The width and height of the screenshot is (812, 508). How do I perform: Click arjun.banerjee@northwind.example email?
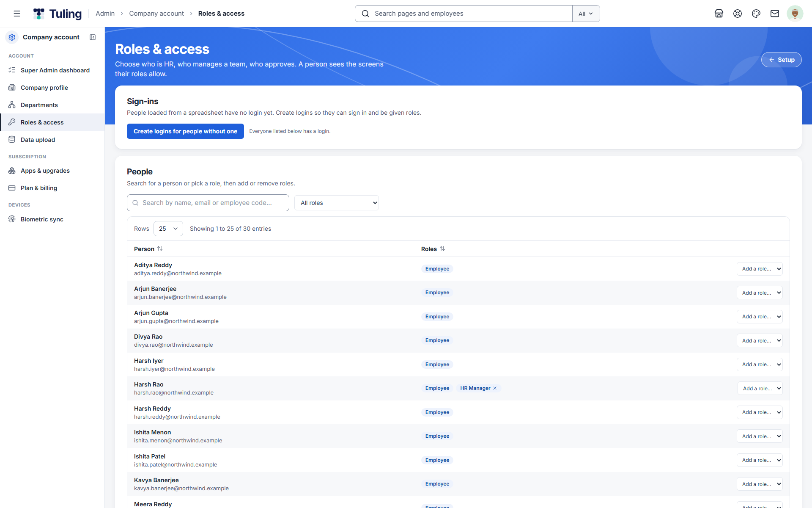point(180,297)
